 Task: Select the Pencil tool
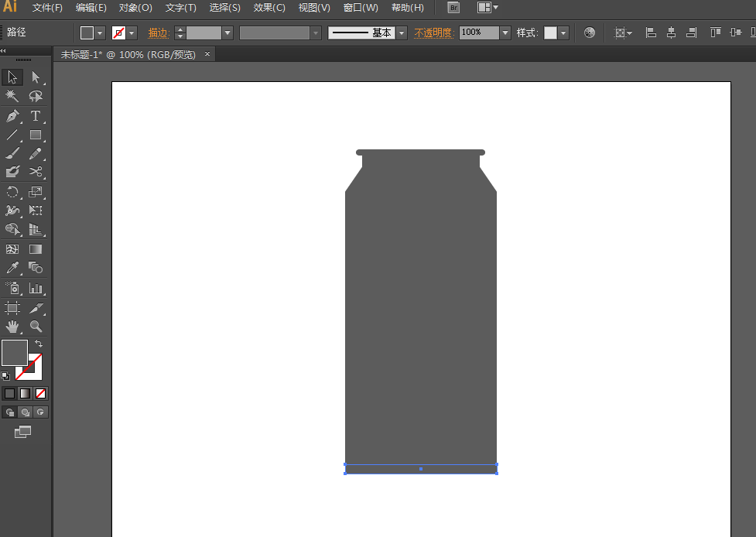point(36,153)
